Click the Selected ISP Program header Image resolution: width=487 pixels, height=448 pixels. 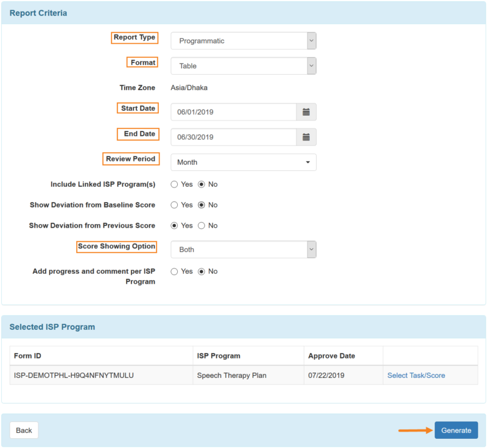51,327
